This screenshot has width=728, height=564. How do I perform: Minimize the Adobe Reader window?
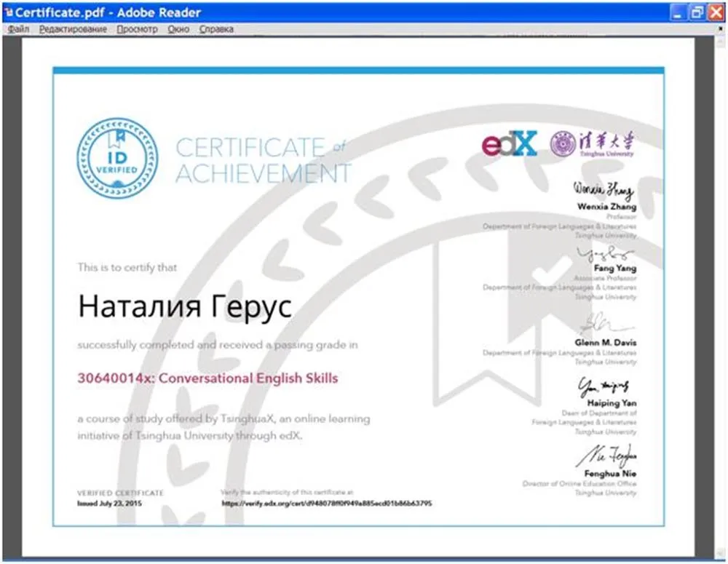[x=677, y=12]
